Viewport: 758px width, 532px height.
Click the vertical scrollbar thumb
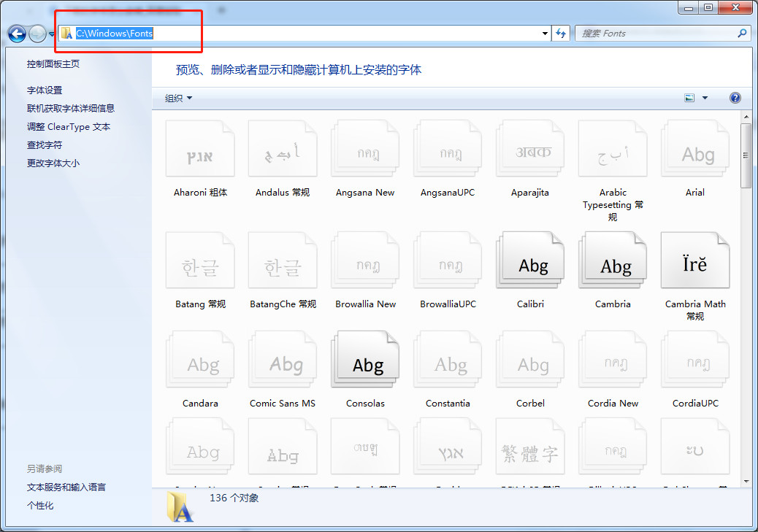pos(746,155)
